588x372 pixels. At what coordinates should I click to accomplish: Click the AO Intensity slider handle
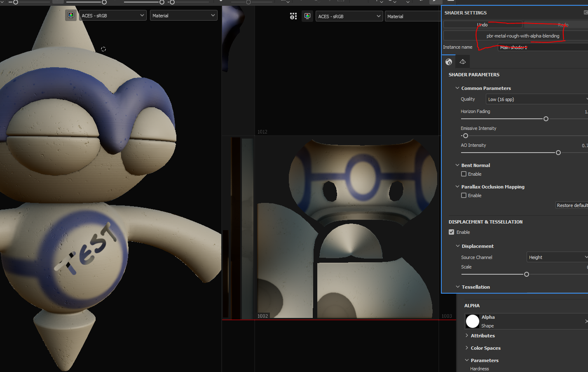[x=558, y=153]
